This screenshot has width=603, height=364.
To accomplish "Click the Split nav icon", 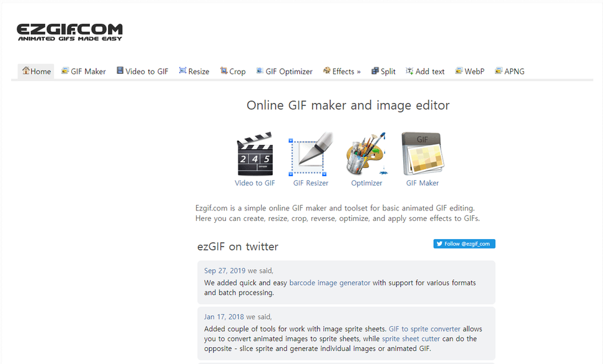I will click(375, 71).
